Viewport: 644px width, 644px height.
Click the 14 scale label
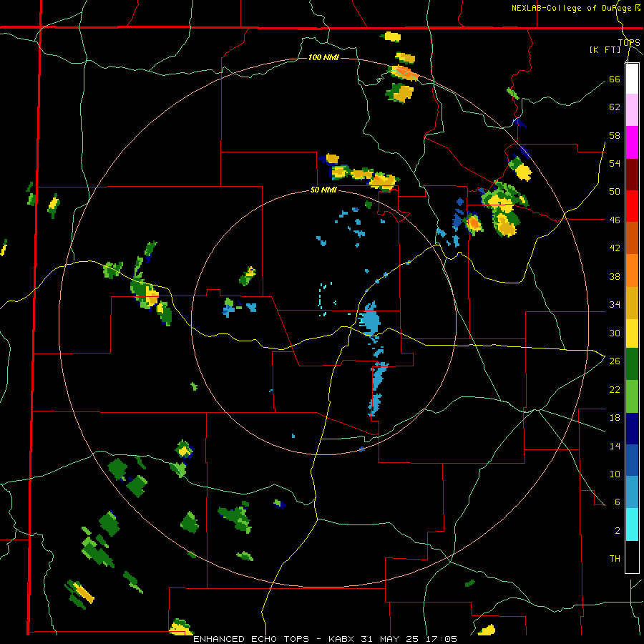point(615,446)
